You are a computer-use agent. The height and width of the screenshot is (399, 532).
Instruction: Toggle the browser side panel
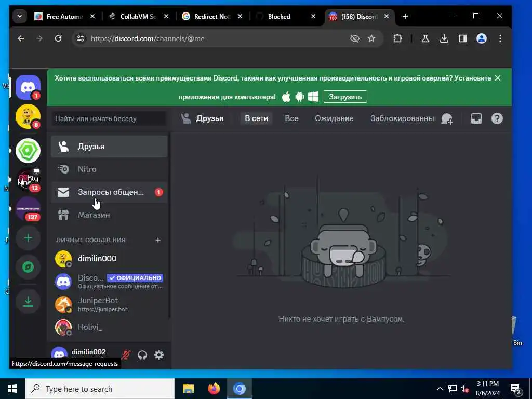[x=463, y=38]
